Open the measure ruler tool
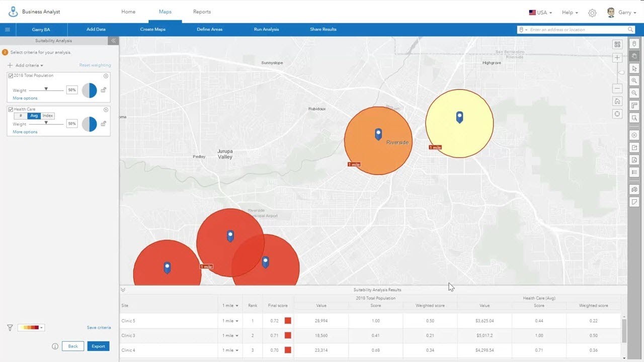This screenshot has height=362, width=644. [x=634, y=106]
